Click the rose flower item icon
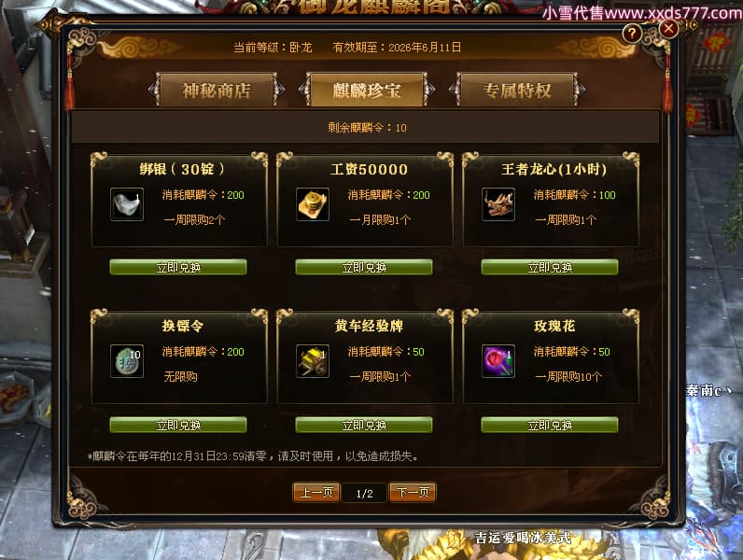The image size is (743, 560). (x=498, y=361)
